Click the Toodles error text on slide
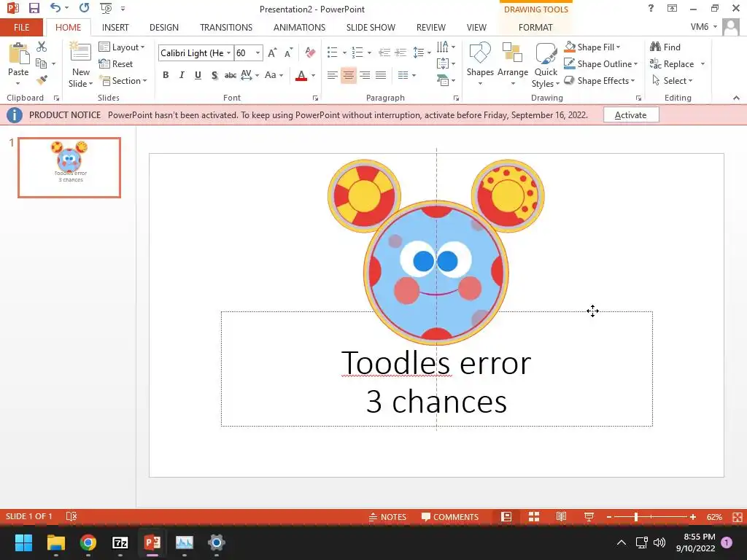This screenshot has height=560, width=747. click(x=436, y=362)
